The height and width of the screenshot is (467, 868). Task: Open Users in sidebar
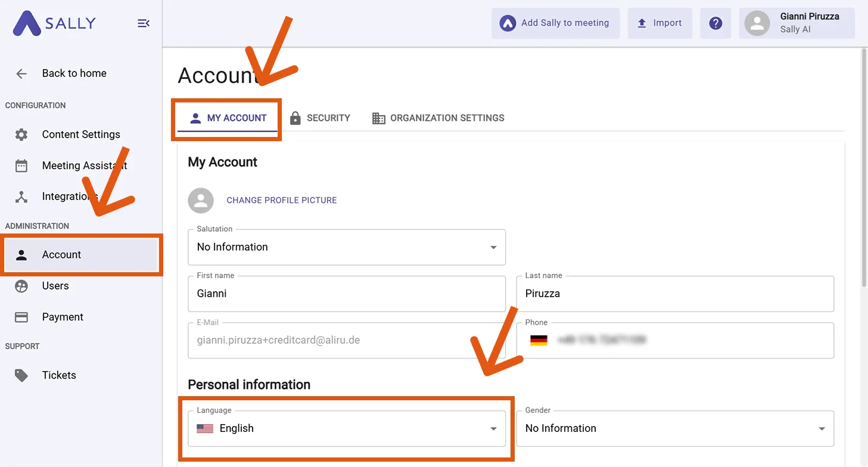81,286
